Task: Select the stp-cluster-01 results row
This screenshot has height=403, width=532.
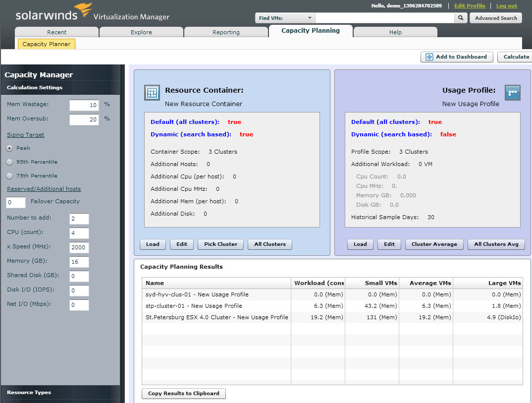Action: (216, 306)
